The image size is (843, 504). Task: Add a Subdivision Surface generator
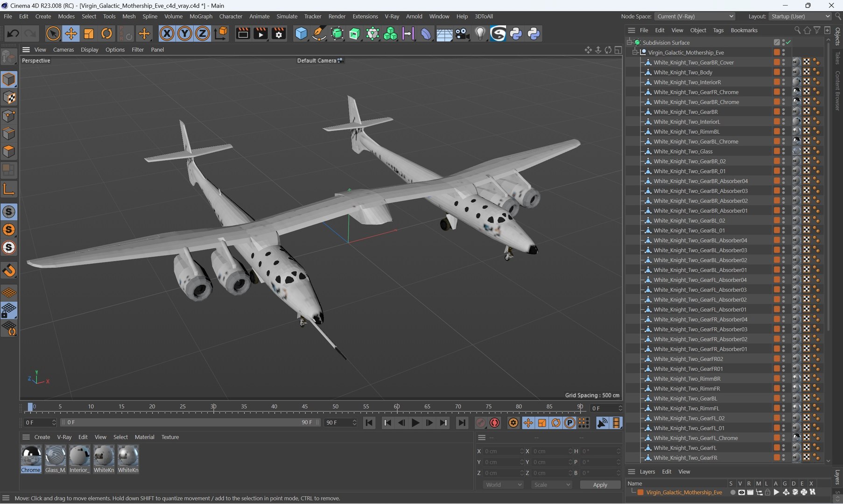click(337, 33)
